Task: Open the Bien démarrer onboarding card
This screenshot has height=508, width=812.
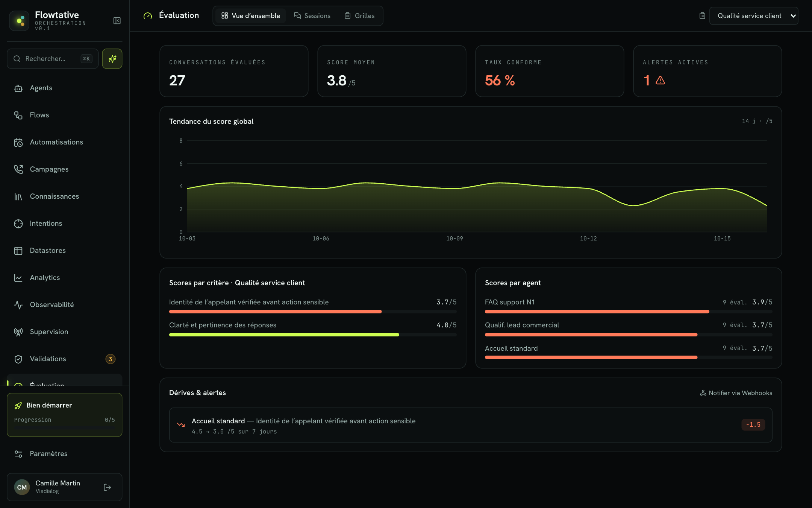Action: (x=64, y=415)
